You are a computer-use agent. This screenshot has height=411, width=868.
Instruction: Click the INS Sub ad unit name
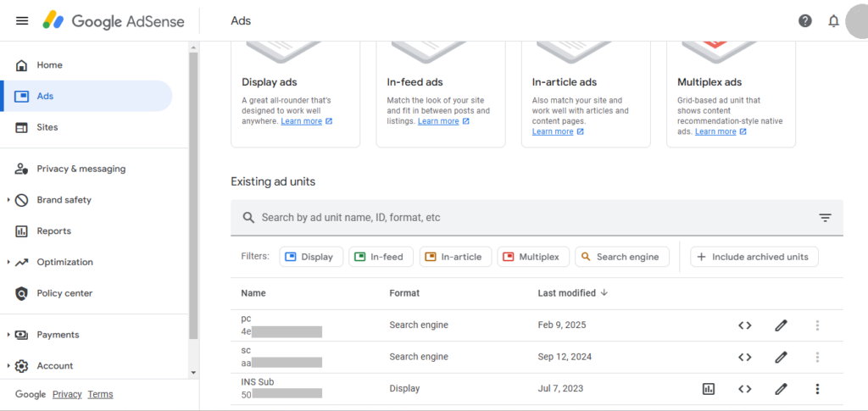point(258,382)
